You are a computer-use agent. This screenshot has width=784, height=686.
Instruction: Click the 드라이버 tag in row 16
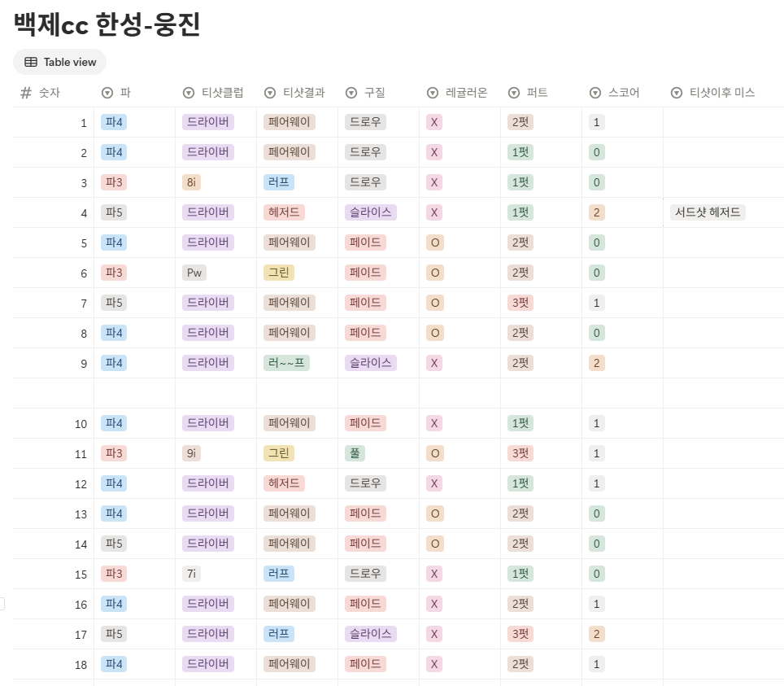click(x=208, y=604)
